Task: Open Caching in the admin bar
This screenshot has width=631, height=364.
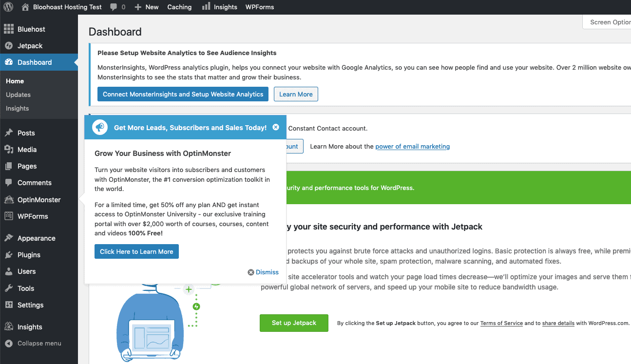Action: [179, 7]
